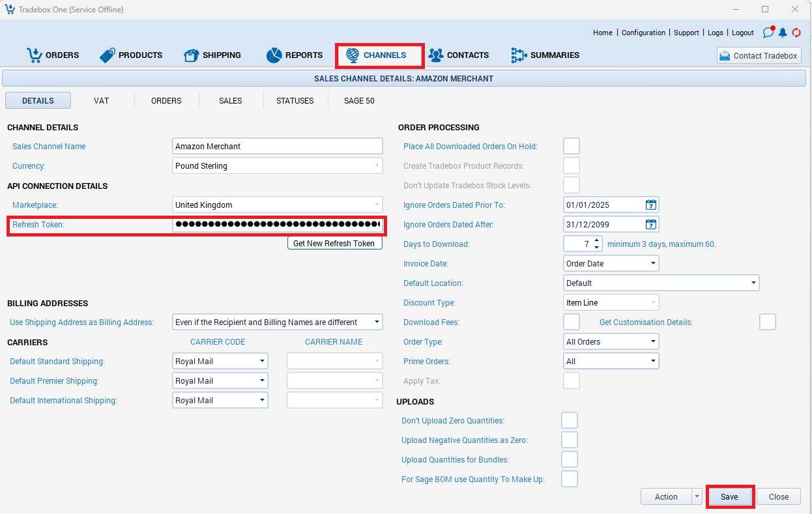Click the Summaries hierarchy icon
This screenshot has height=514, width=812.
[x=519, y=55]
